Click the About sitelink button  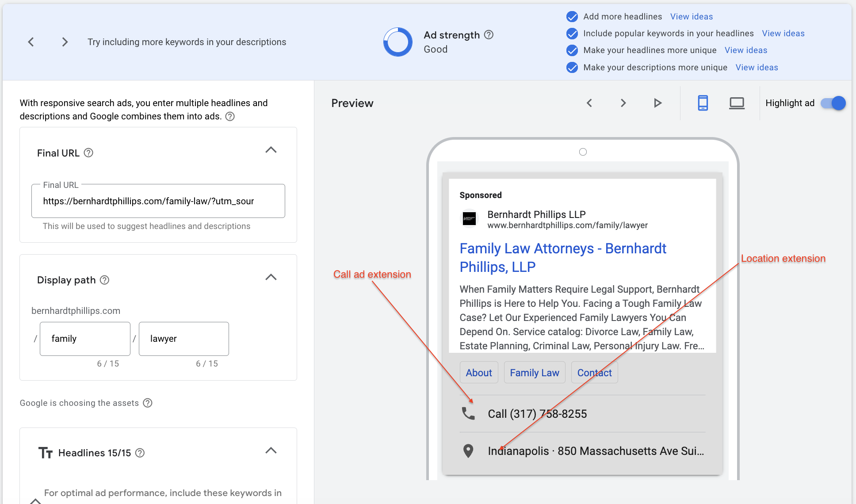coord(479,373)
